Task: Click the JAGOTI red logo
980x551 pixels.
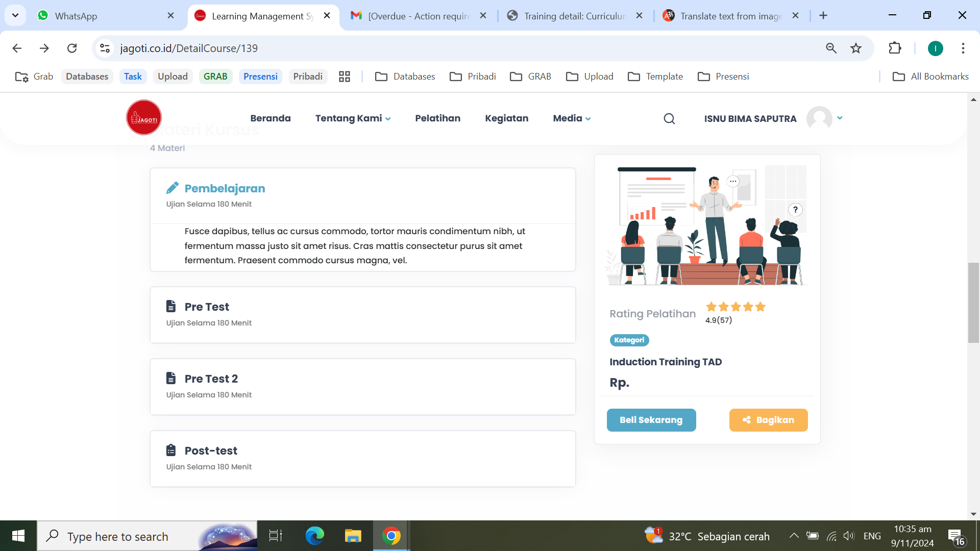Action: coord(144,118)
